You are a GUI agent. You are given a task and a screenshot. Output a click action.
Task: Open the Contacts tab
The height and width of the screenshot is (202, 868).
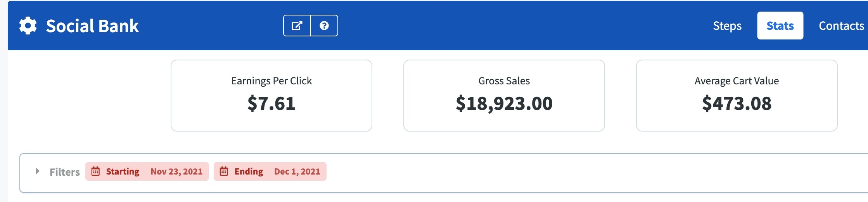click(841, 26)
